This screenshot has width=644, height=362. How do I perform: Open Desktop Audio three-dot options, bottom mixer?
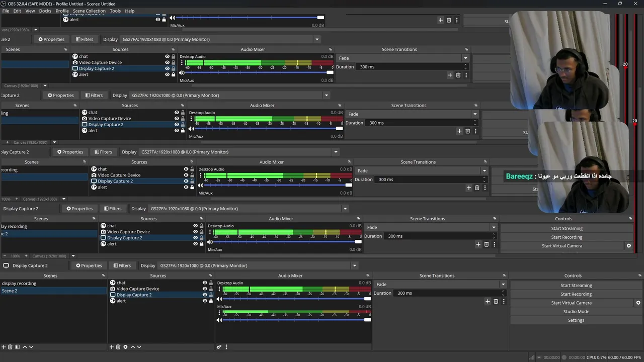219,289
